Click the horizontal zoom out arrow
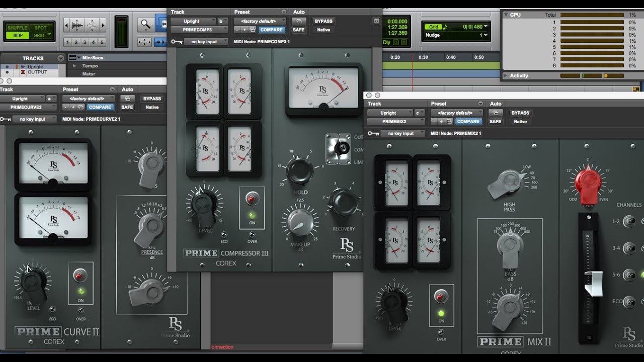Image resolution: width=644 pixels, height=362 pixels. click(67, 25)
